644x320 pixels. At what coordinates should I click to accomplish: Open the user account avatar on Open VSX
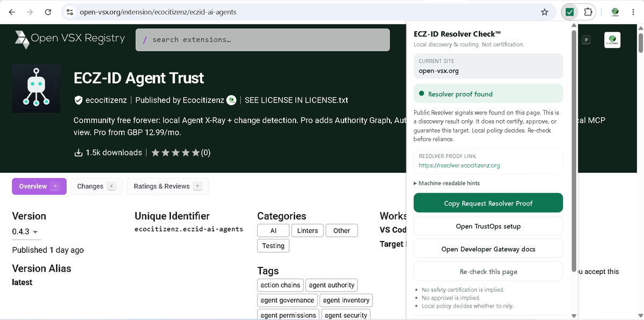pos(612,40)
